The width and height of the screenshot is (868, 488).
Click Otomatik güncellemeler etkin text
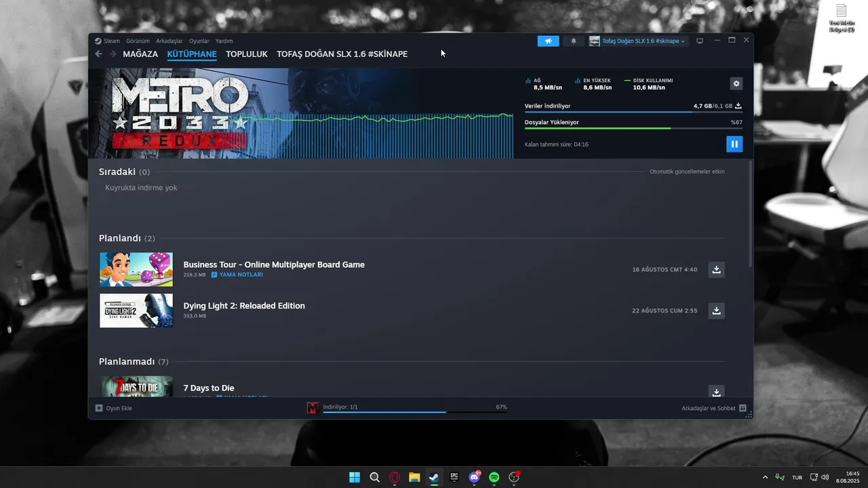pos(687,171)
